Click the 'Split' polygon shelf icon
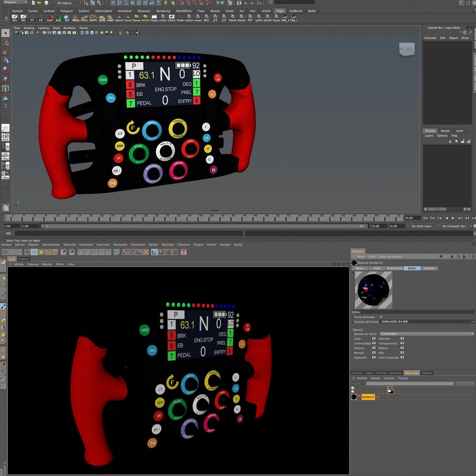 [x=102, y=18]
